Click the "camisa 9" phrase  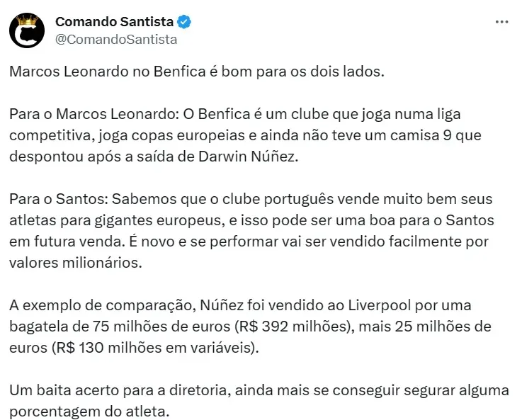pyautogui.click(x=425, y=135)
